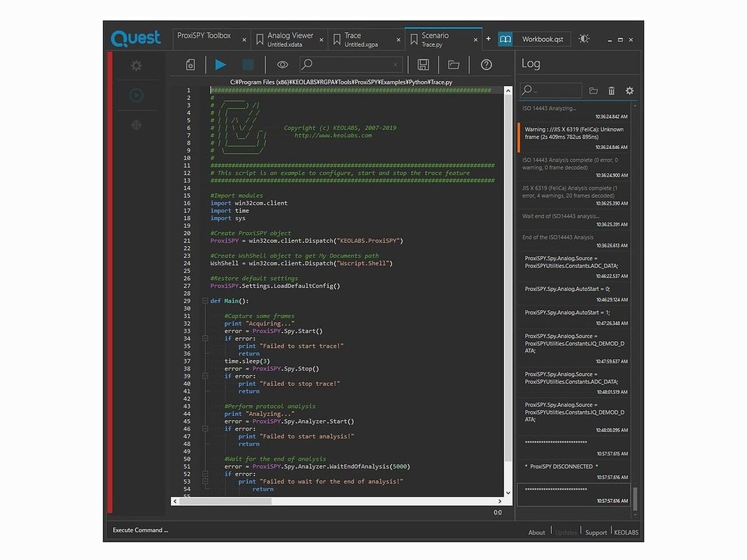Select the "Wait end of ISO14443 analysis..." log entry

(574, 220)
